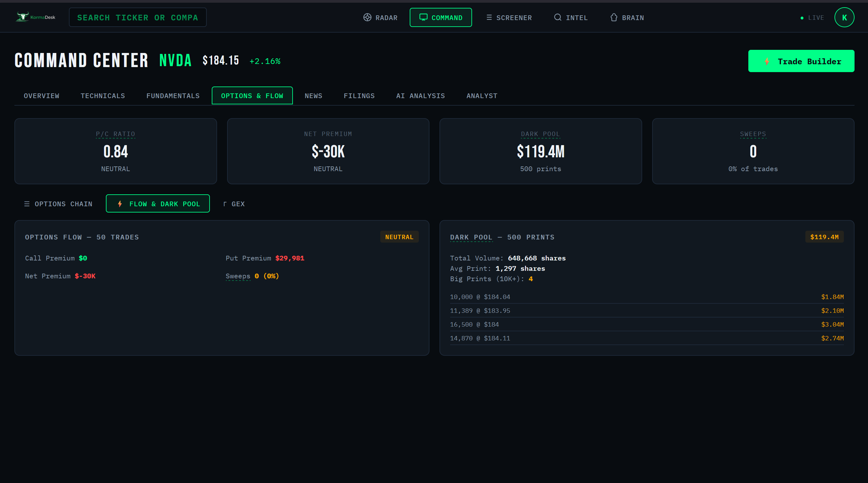Image resolution: width=868 pixels, height=483 pixels.
Task: Switch to the AI Analysis tab
Action: coord(420,96)
